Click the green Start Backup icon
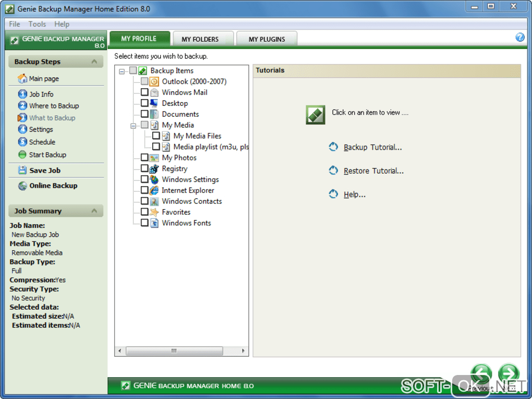The height and width of the screenshot is (399, 532). [22, 155]
